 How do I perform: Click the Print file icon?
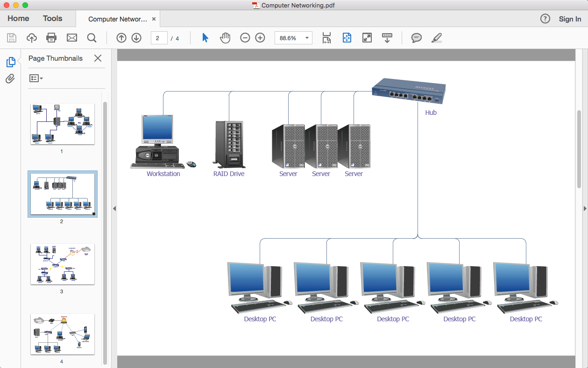pos(51,38)
